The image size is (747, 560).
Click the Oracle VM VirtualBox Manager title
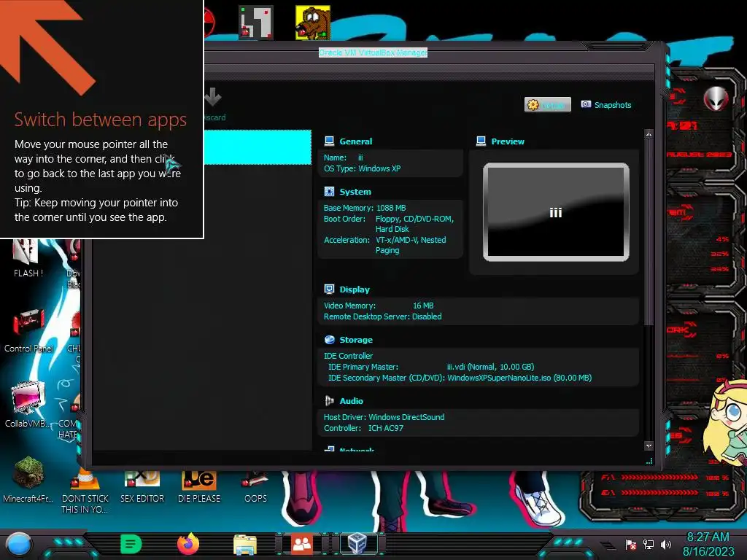coord(373,52)
